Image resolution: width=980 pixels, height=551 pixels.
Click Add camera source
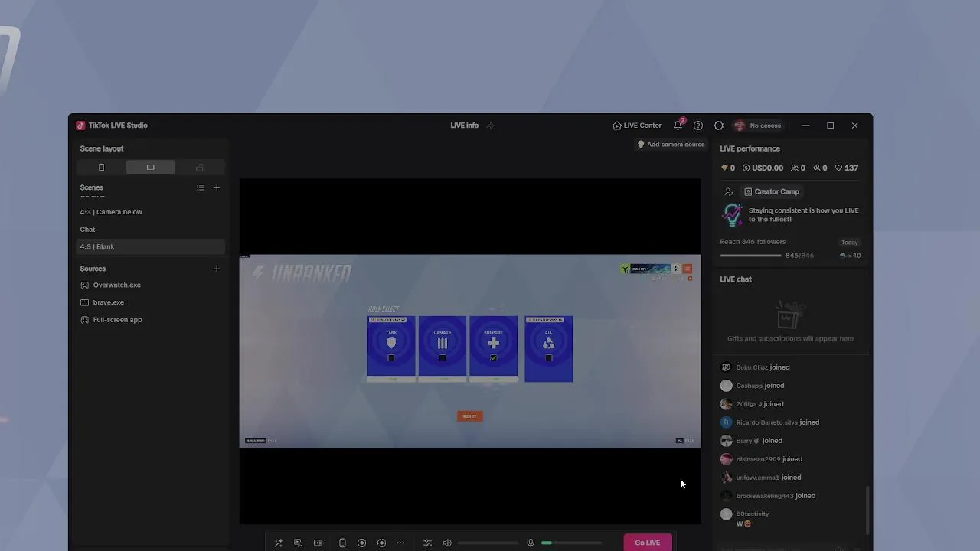click(x=671, y=144)
